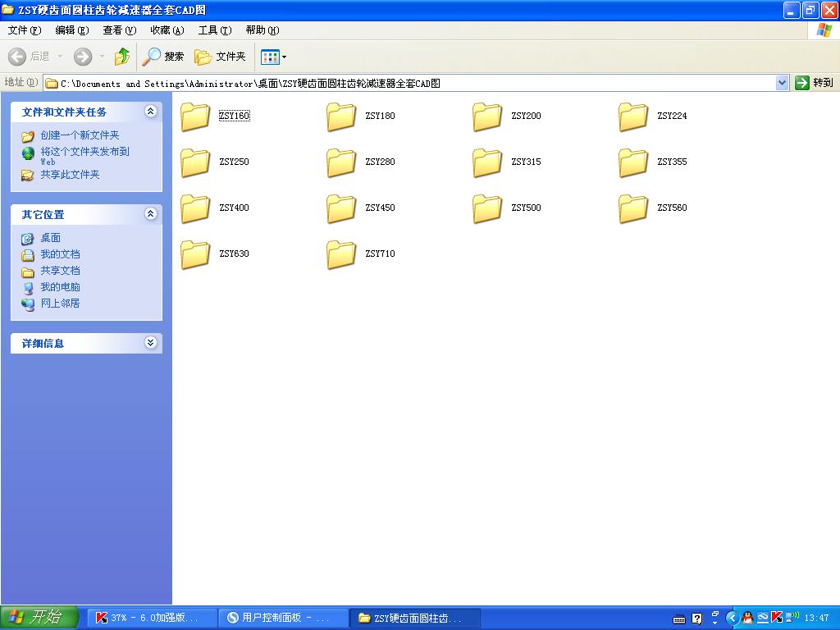Select the ZSY500 folder icon
Image resolution: width=840 pixels, height=630 pixels.
click(x=487, y=208)
